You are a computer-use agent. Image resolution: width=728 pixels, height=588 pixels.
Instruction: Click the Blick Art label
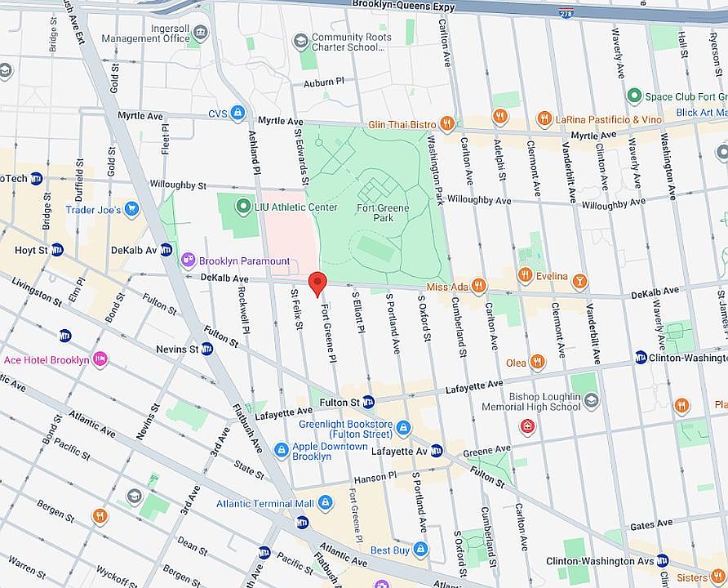[x=701, y=113]
